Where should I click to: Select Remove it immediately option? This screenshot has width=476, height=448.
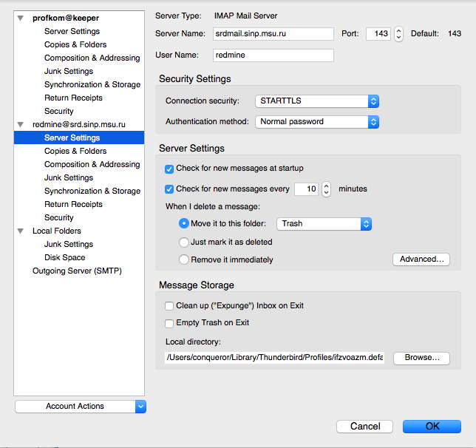pyautogui.click(x=184, y=259)
